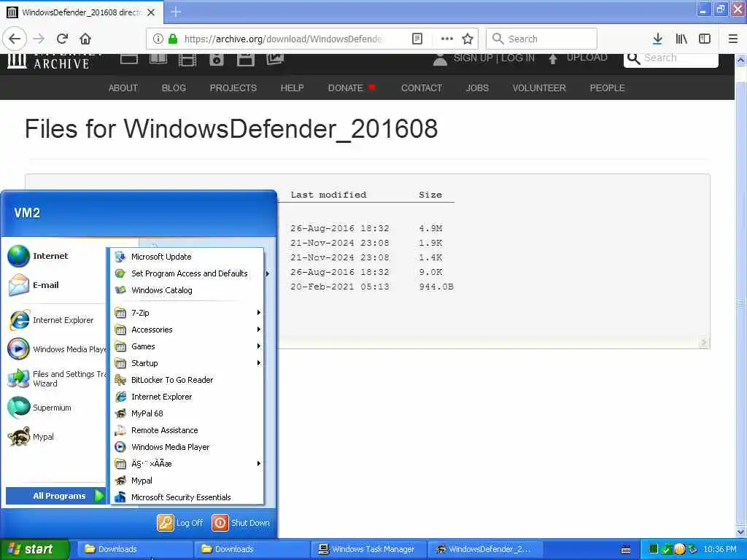Image resolution: width=747 pixels, height=560 pixels.
Task: Open Remote Assistance menu entry
Action: coord(187,430)
